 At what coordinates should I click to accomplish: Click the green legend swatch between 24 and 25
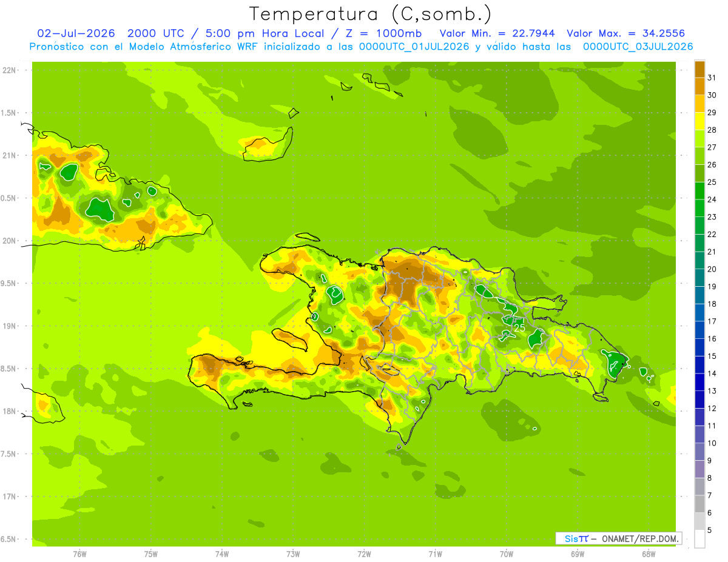click(x=699, y=191)
